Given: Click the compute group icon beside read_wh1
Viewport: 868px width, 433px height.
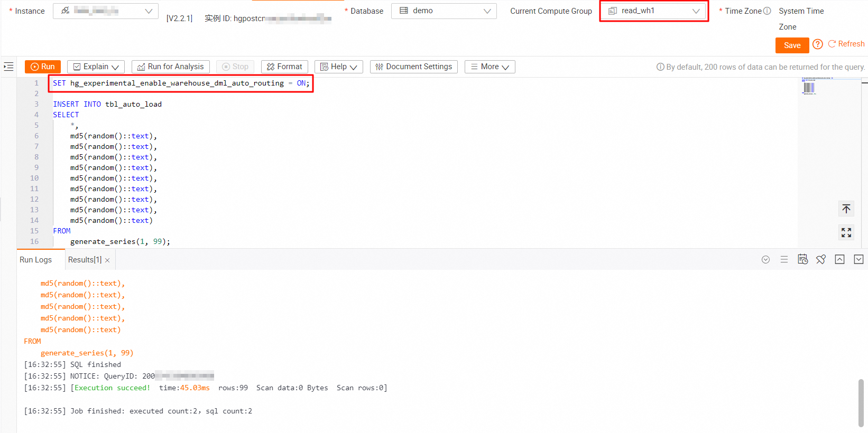Looking at the screenshot, I should click(613, 11).
